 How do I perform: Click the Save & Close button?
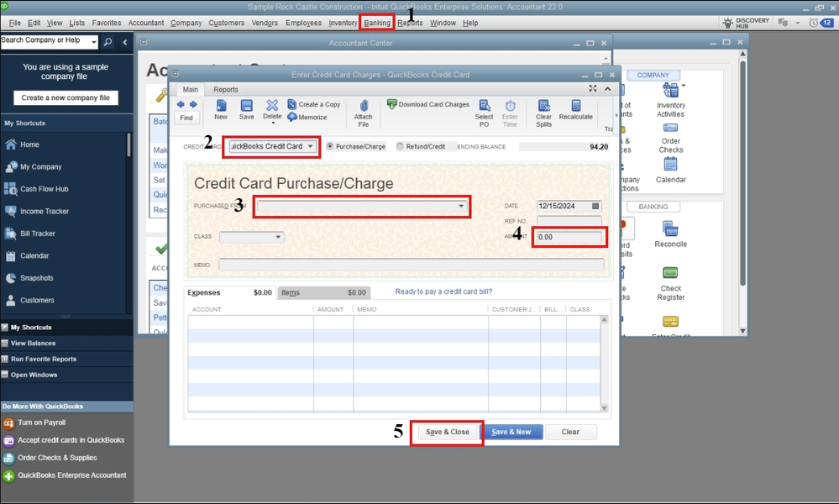click(x=448, y=433)
